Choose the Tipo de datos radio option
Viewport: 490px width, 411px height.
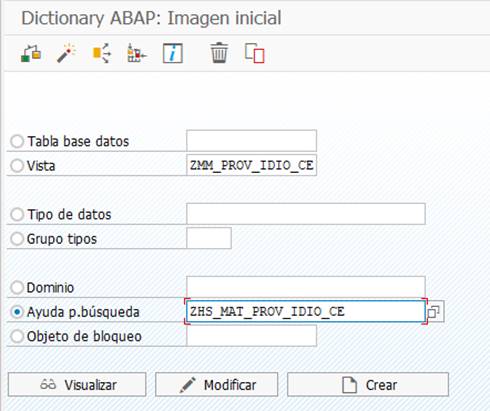coord(17,214)
